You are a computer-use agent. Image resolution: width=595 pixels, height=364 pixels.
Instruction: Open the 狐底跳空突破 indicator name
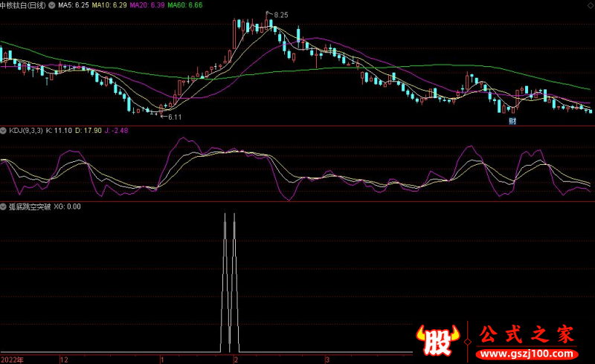29,207
